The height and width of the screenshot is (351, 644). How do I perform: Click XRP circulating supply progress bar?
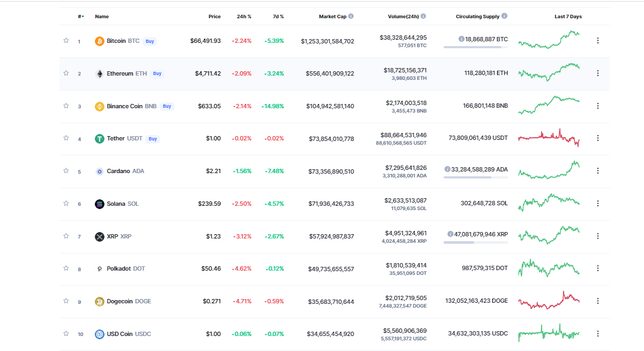[x=476, y=242]
